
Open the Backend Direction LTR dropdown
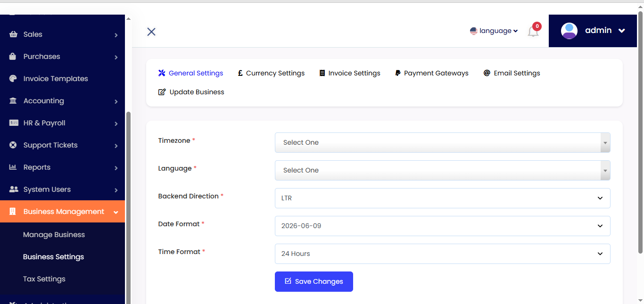point(443,198)
